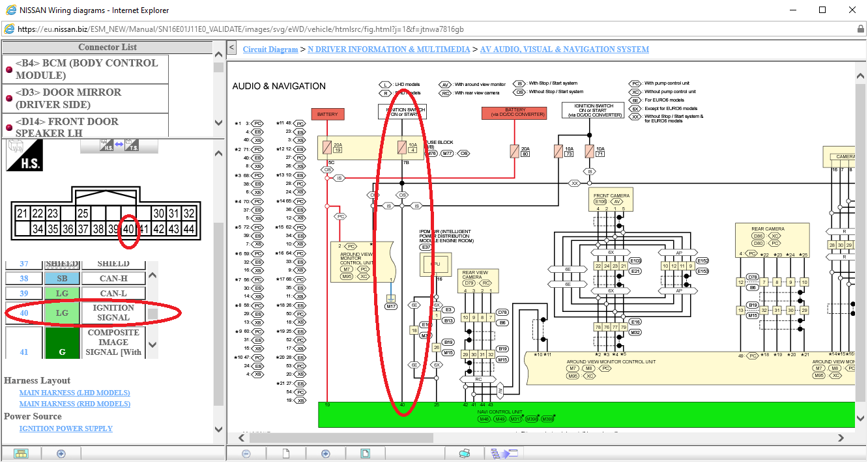
Task: Click terminal 36 in connector face drawing
Action: (68, 229)
